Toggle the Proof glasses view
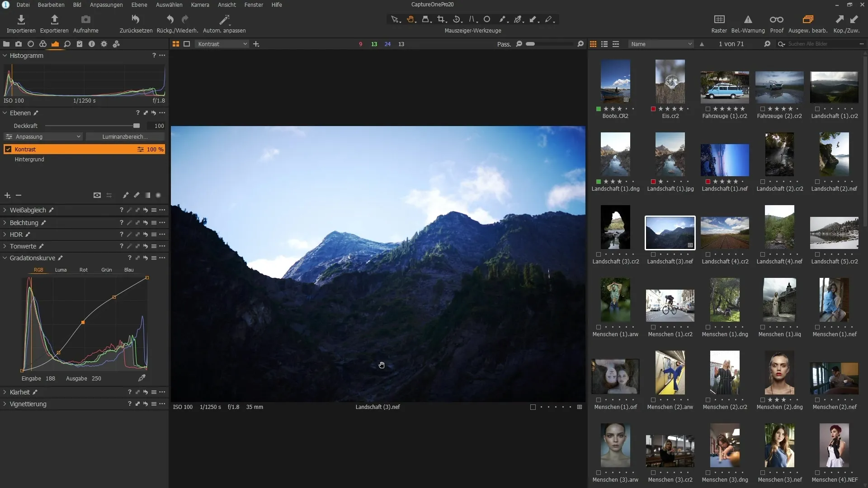This screenshot has height=488, width=868. pos(777,19)
